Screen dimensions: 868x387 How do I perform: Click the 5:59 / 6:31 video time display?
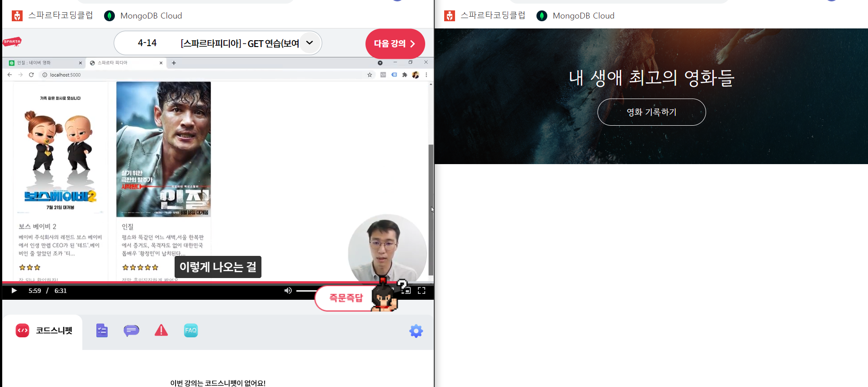tap(47, 291)
